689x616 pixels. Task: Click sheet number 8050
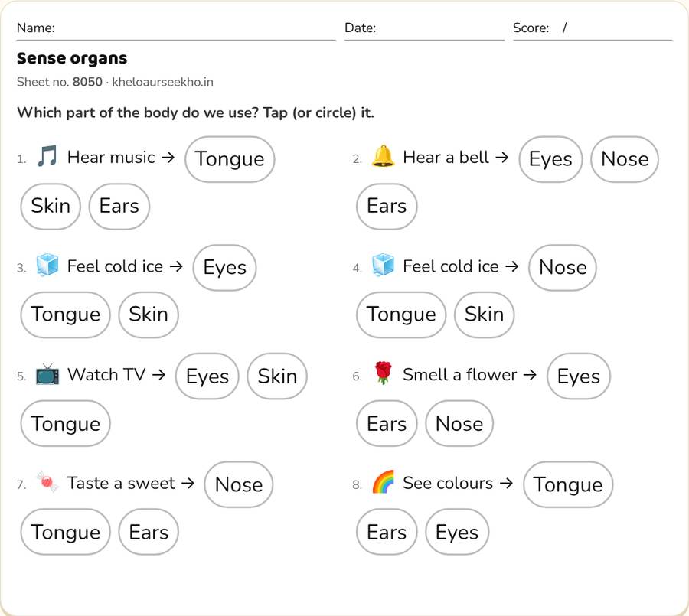(x=87, y=82)
